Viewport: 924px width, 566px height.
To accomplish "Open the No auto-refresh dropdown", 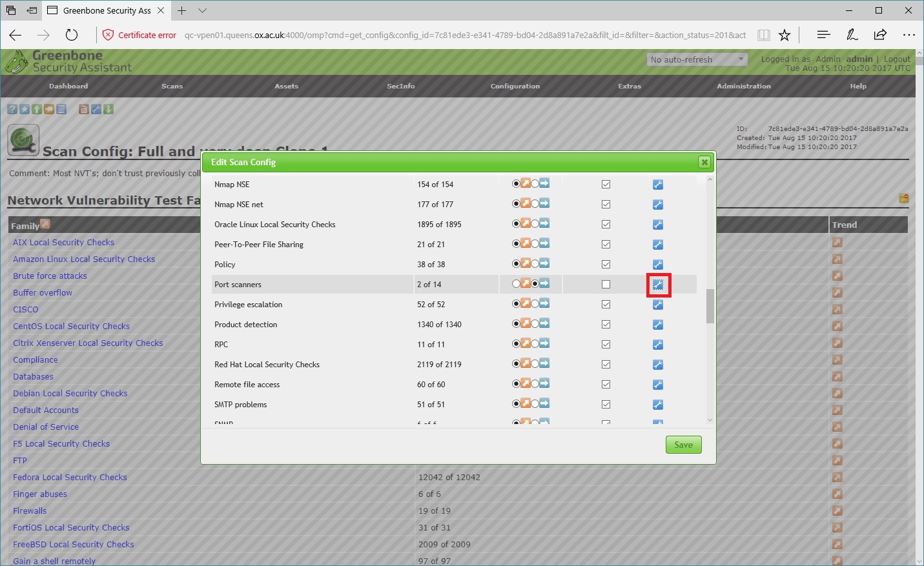I will pyautogui.click(x=697, y=59).
